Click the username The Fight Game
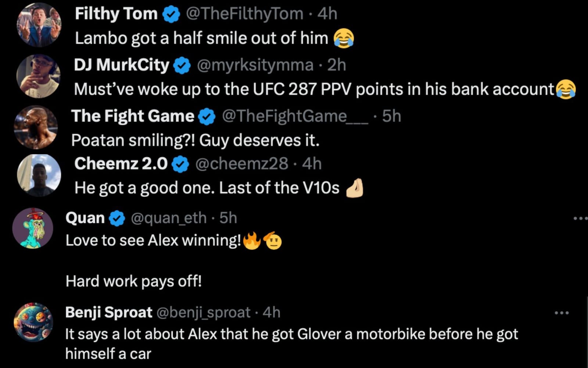The image size is (588, 368). point(132,116)
